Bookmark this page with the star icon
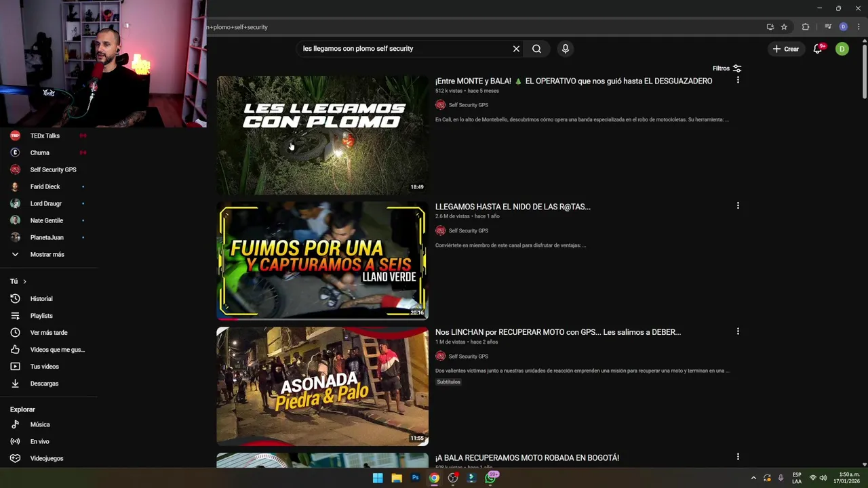Image resolution: width=868 pixels, height=488 pixels. pos(784,27)
